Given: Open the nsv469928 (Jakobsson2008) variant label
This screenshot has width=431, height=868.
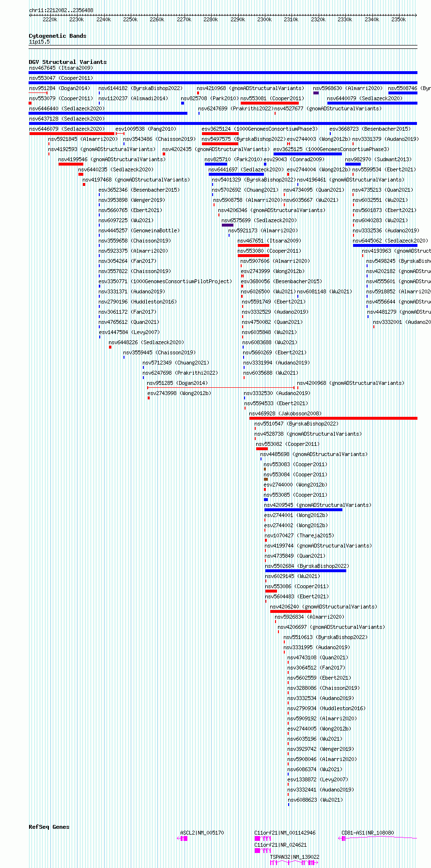Looking at the screenshot, I should coord(285,413).
